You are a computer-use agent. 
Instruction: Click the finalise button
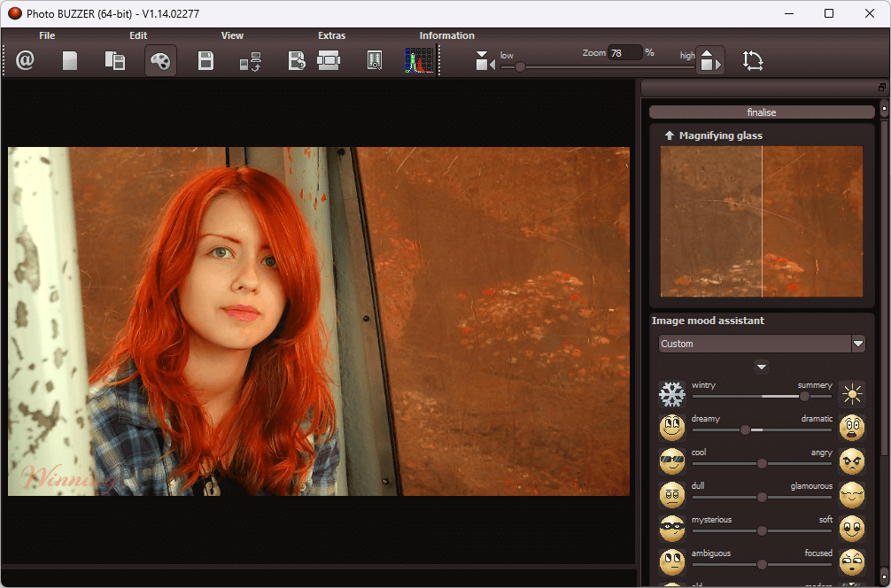click(762, 112)
